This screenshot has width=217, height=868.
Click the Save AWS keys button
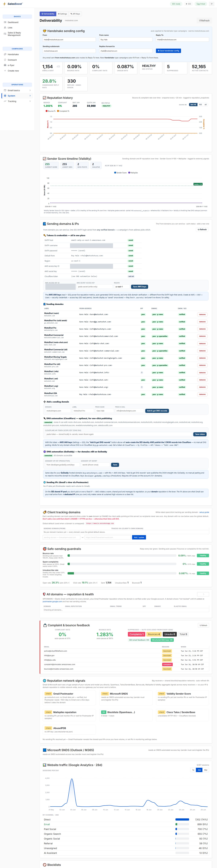click(140, 287)
